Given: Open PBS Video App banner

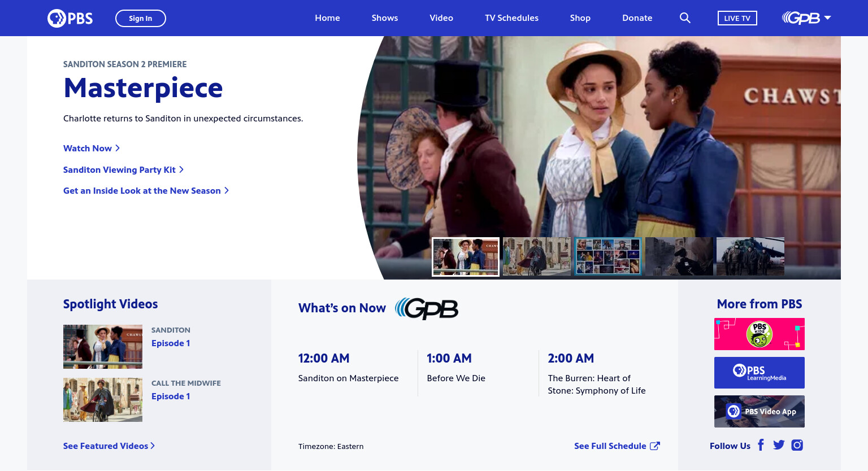Looking at the screenshot, I should click(x=759, y=412).
